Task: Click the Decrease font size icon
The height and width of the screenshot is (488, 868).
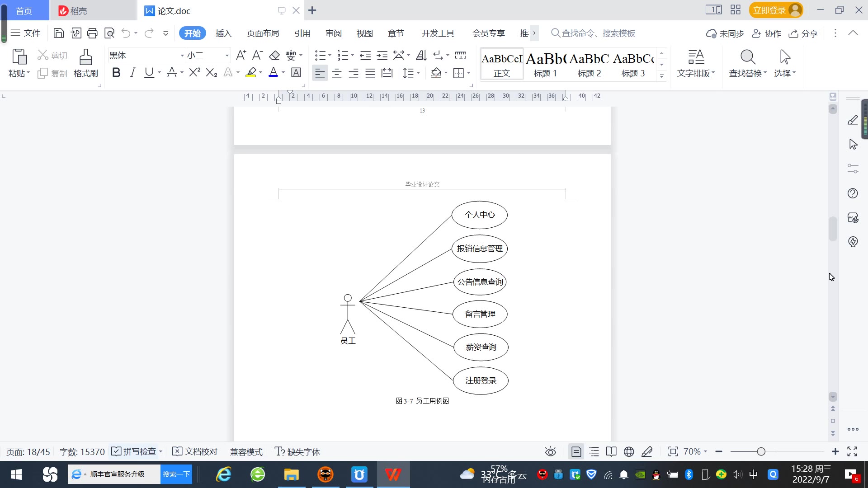Action: point(257,55)
